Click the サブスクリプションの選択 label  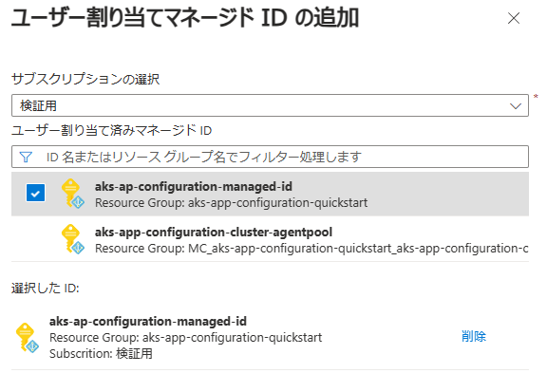85,79
